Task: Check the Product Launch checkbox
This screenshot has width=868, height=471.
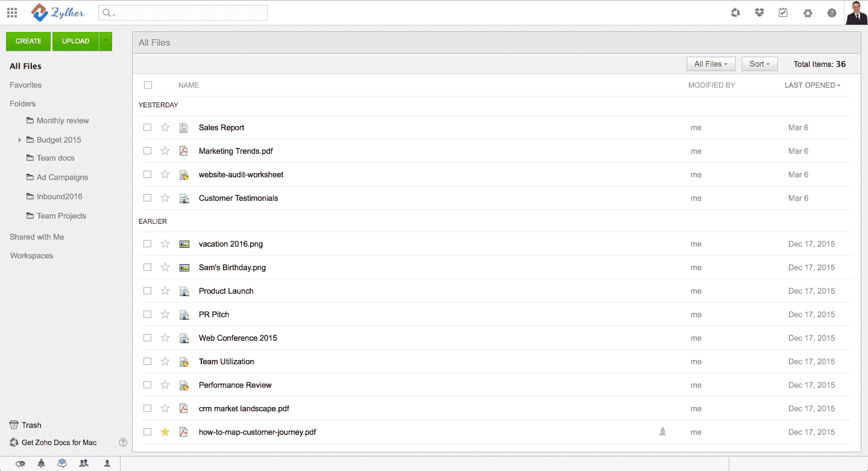Action: (x=147, y=291)
